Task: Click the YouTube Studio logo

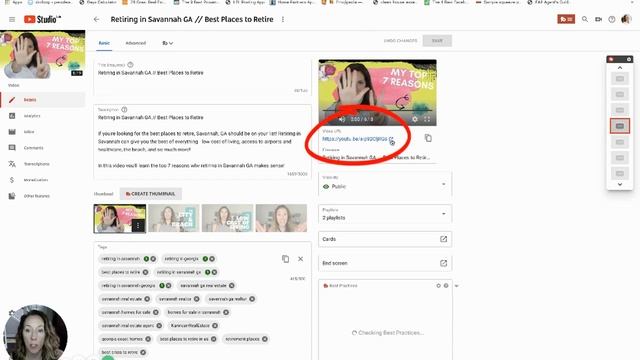Action: point(42,19)
